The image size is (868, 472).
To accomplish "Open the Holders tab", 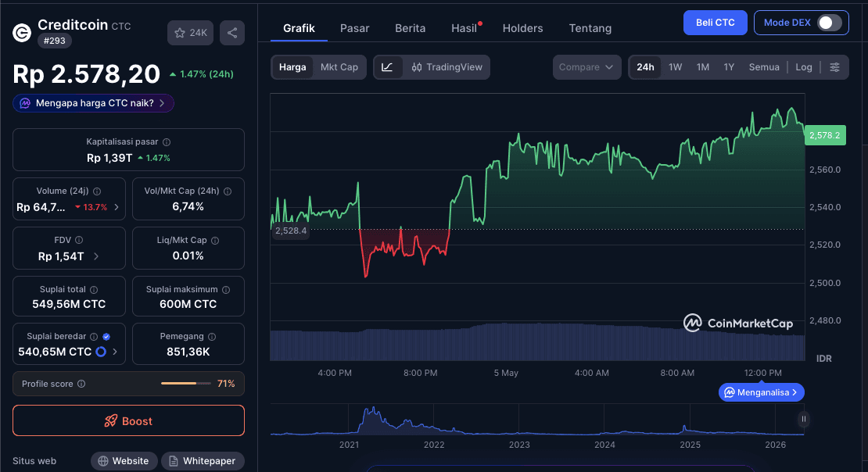I will [522, 28].
